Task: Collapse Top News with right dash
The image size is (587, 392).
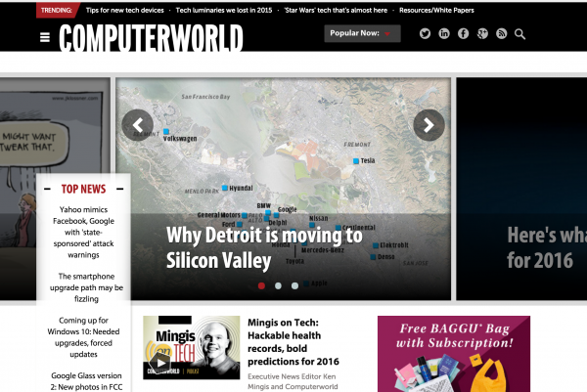Action: 119,189
